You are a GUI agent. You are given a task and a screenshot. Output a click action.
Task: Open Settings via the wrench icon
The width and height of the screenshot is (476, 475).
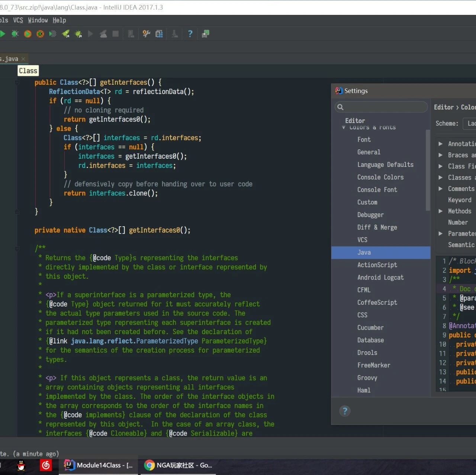pyautogui.click(x=147, y=34)
